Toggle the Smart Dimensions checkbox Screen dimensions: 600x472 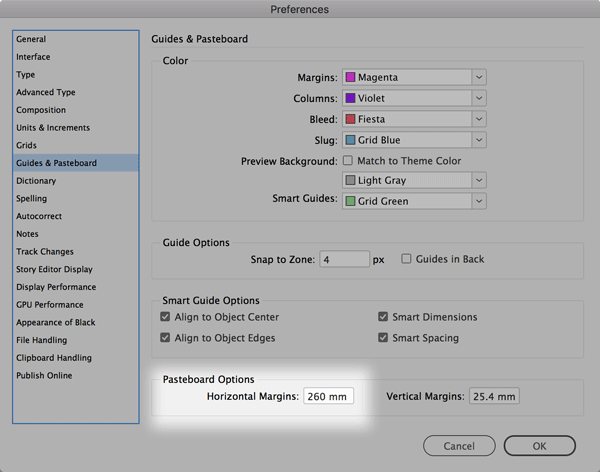point(383,317)
